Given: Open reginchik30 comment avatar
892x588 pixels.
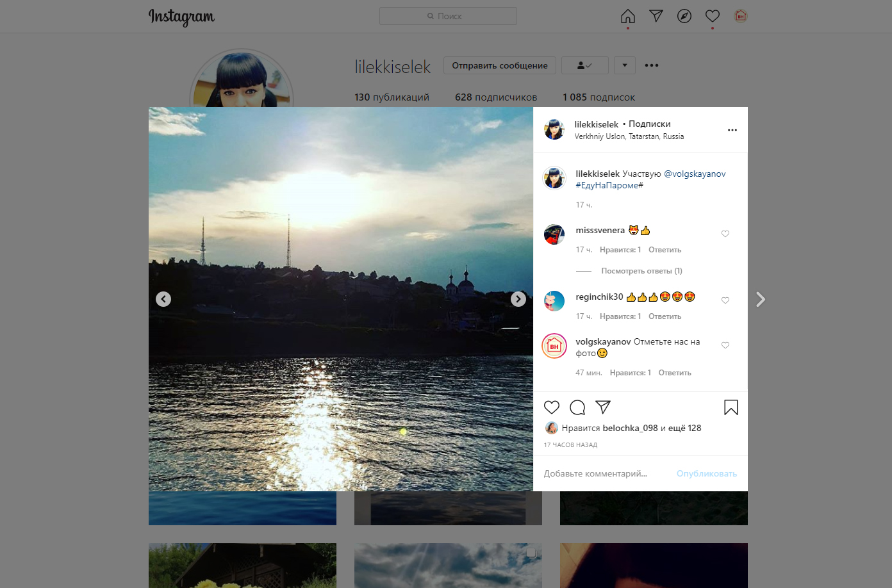Looking at the screenshot, I should (x=554, y=301).
